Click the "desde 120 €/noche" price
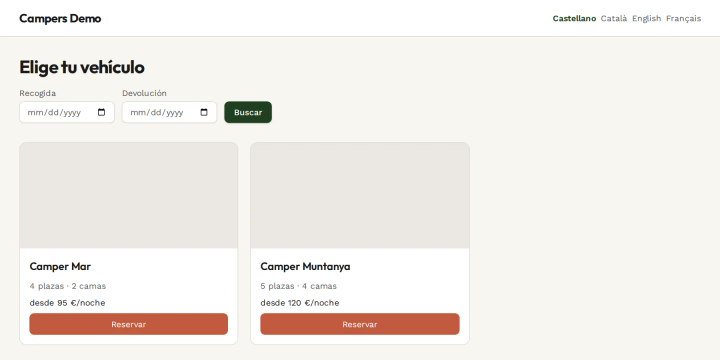 tap(300, 303)
